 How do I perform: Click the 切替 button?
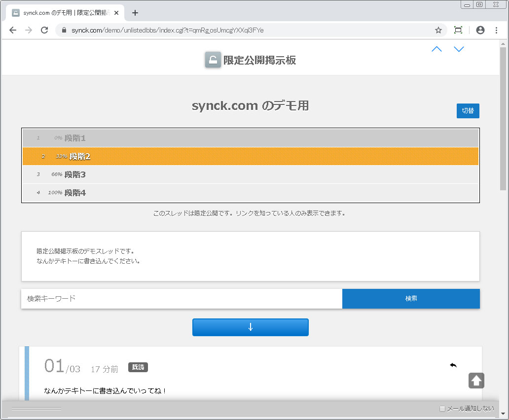pos(468,110)
